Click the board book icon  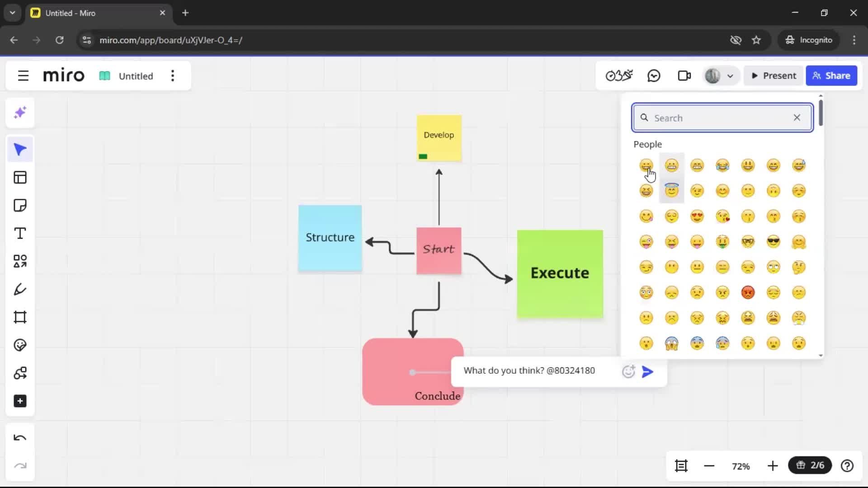(x=104, y=76)
